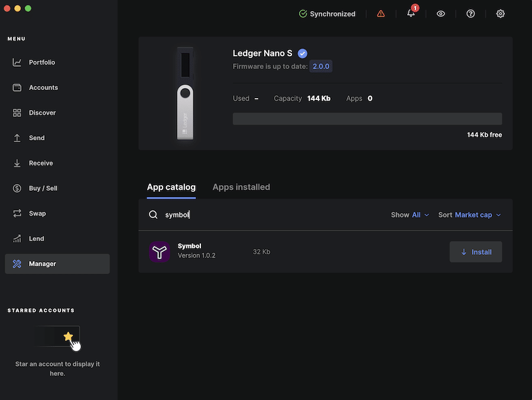Viewport: 532px width, 400px height.
Task: Click the Receive download arrow icon
Action: coord(17,163)
